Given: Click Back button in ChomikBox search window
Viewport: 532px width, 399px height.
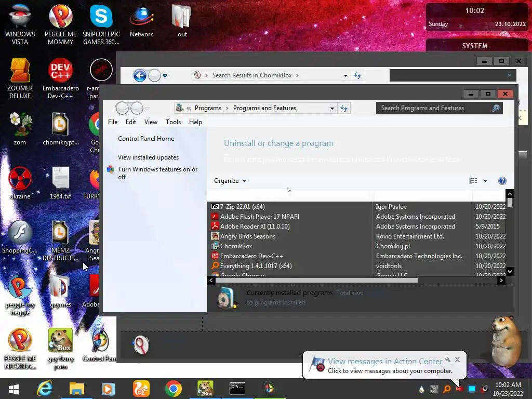Looking at the screenshot, I should [140, 75].
